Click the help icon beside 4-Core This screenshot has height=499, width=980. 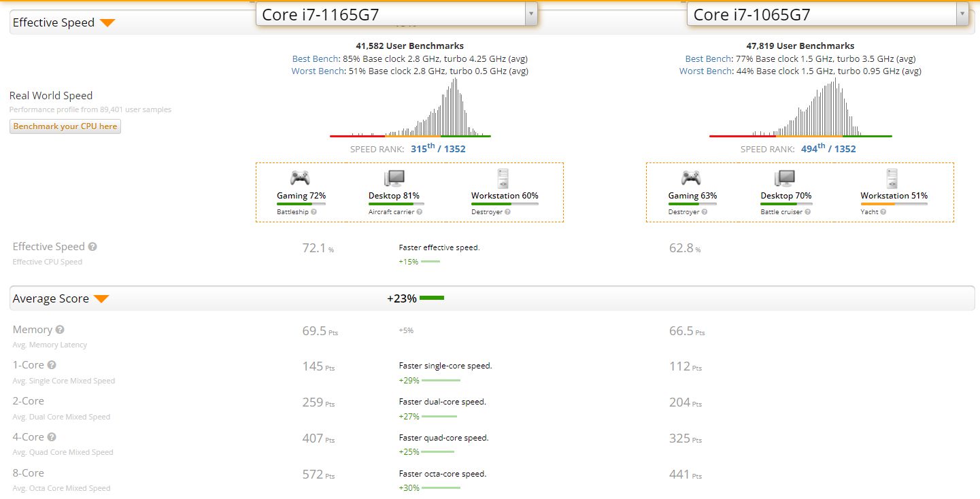[x=52, y=437]
